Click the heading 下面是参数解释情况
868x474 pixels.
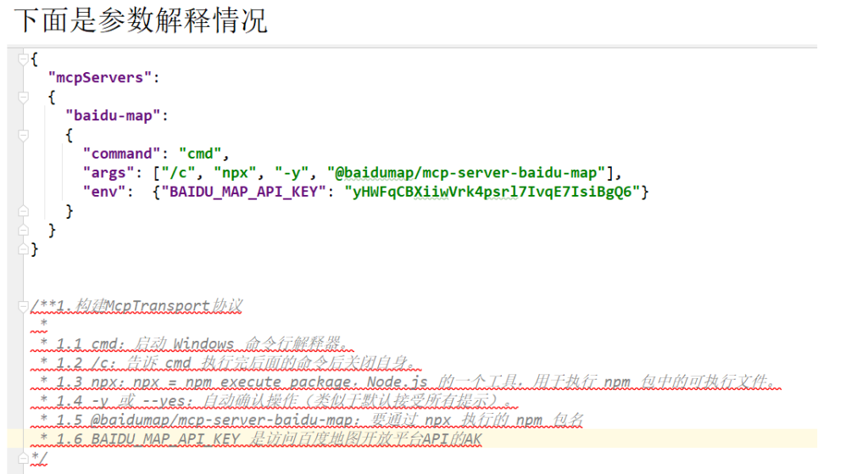click(x=141, y=20)
